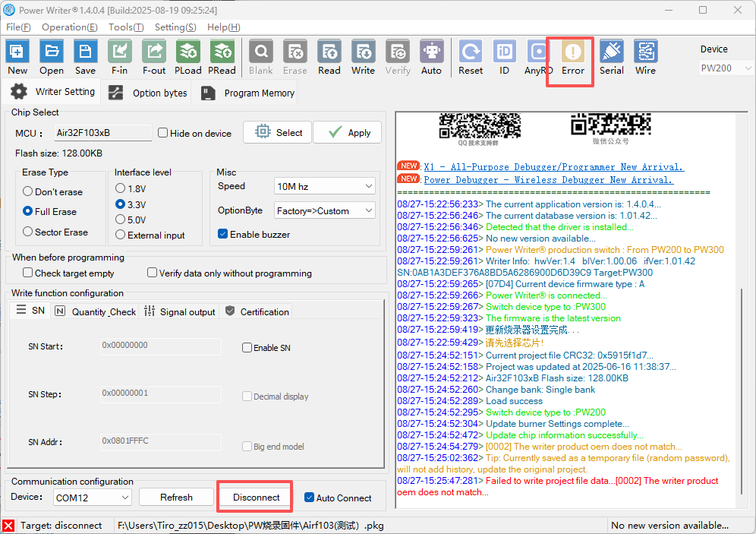Open the OptionByte Factory=>Custom dropdown
Viewport: 756px width, 534px height.
coord(324,210)
